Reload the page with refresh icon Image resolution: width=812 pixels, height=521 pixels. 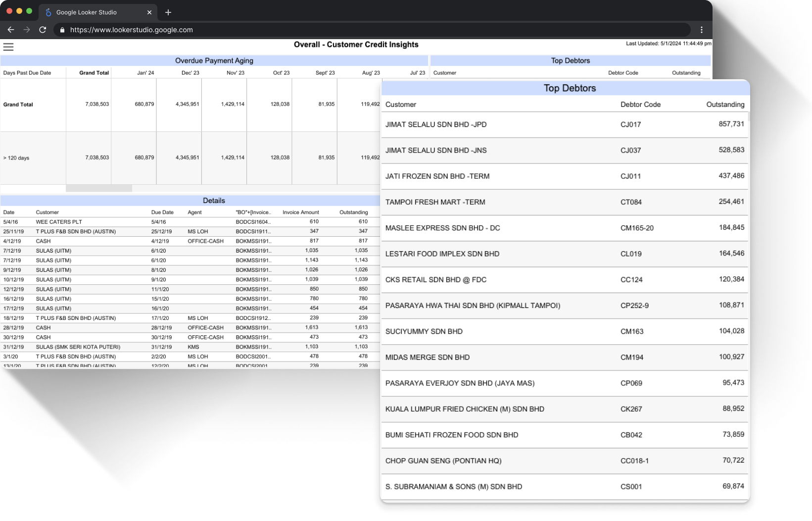(43, 30)
